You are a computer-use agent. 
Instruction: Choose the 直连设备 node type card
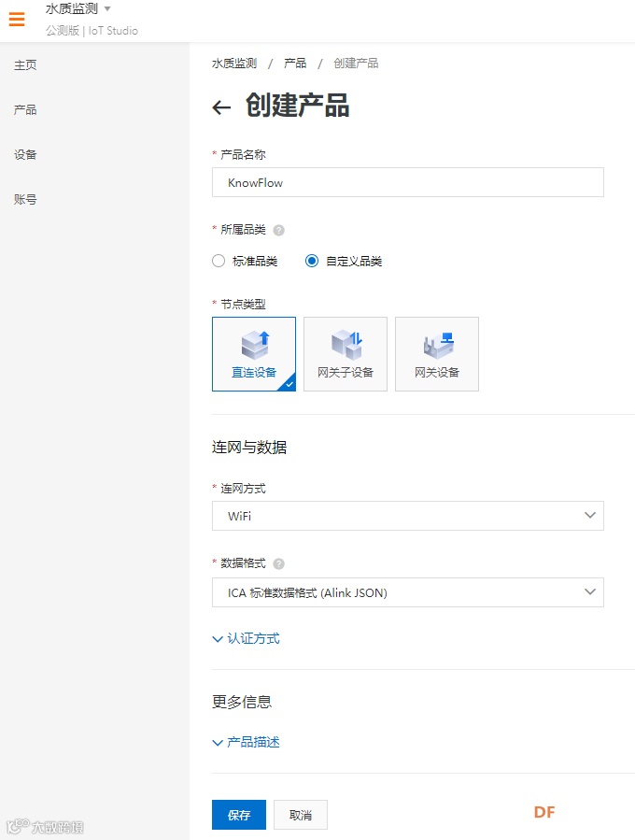tap(254, 354)
